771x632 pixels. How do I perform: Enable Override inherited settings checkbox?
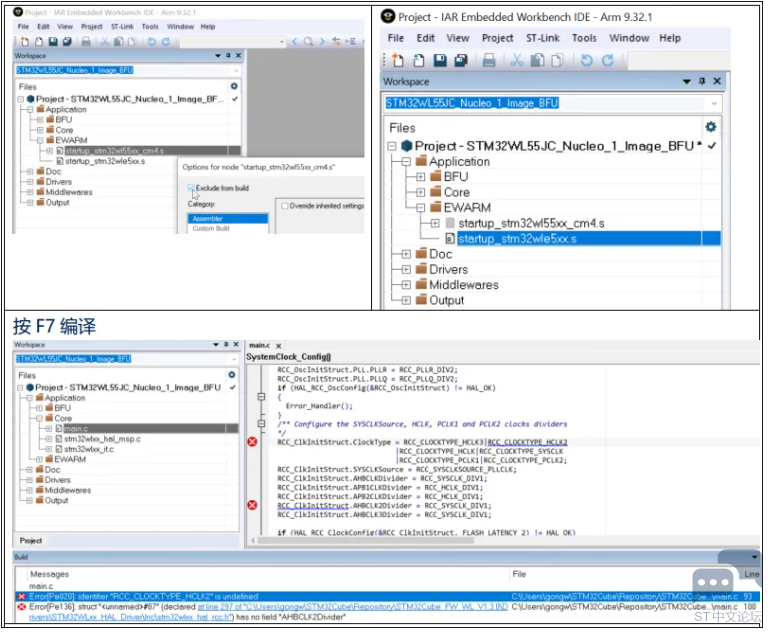pyautogui.click(x=284, y=206)
